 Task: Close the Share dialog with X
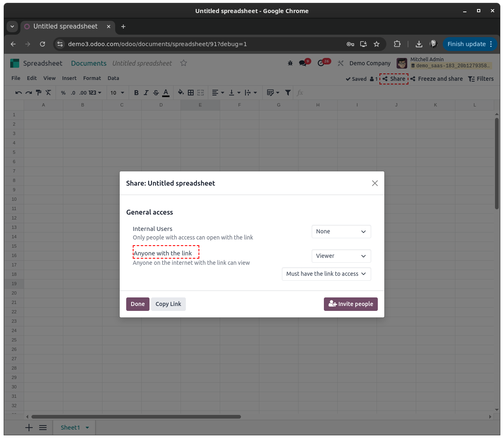[375, 184]
